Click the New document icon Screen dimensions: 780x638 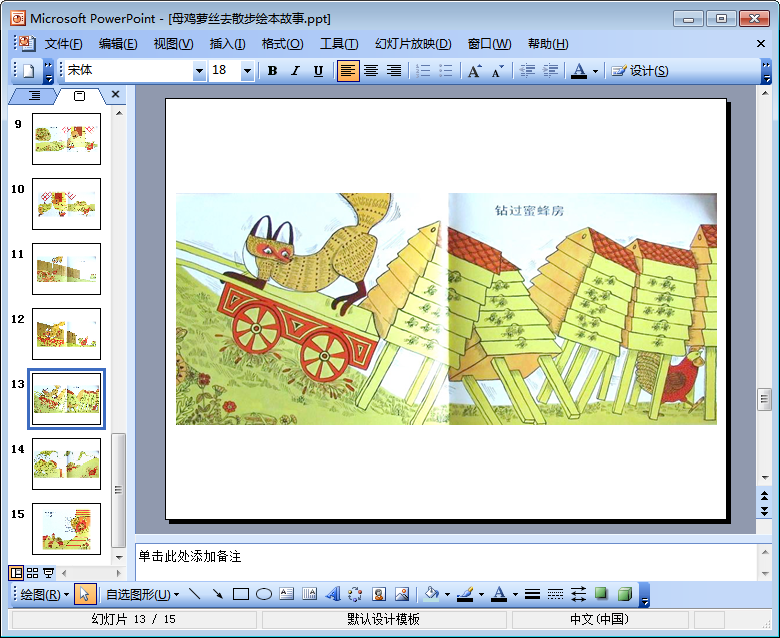click(29, 71)
